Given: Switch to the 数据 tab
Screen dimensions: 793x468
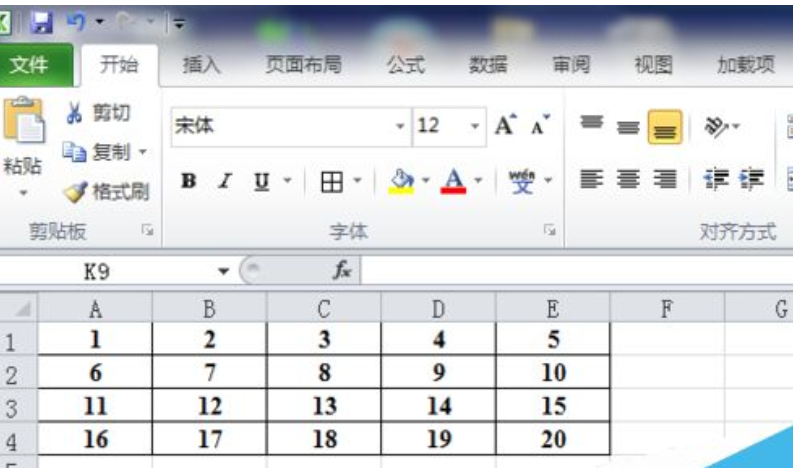Looking at the screenshot, I should 488,65.
